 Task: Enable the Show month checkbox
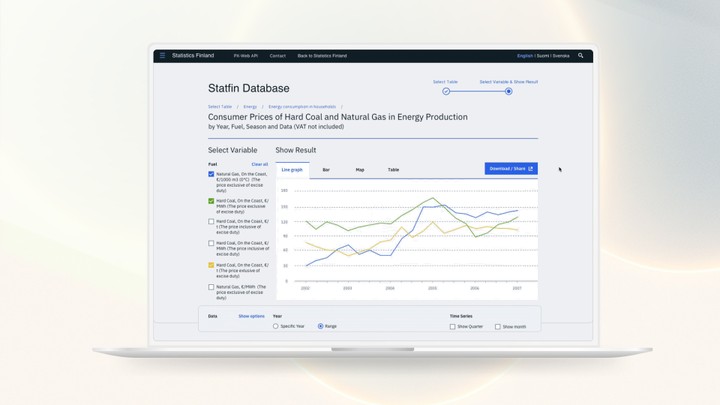[498, 326]
